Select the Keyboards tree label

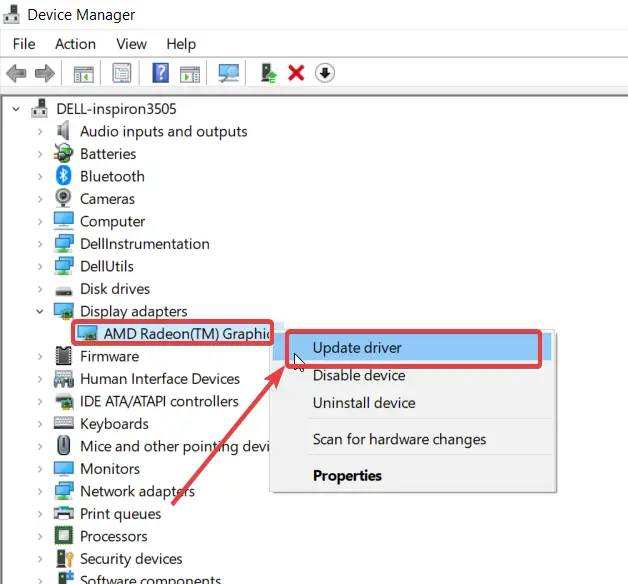click(x=114, y=423)
